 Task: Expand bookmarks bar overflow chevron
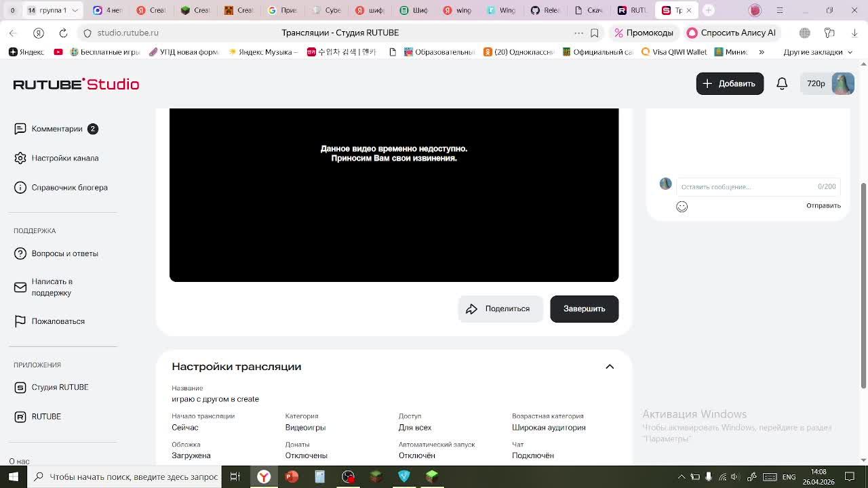click(x=762, y=52)
